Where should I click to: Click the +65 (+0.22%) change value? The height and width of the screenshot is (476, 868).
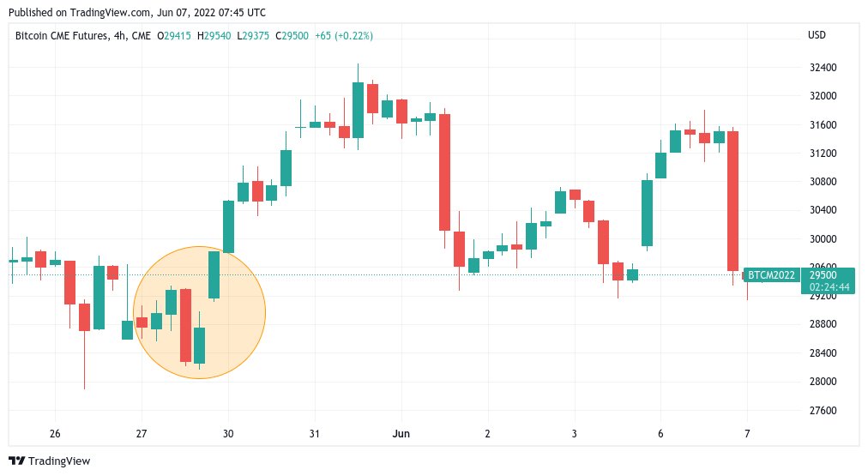coord(344,35)
